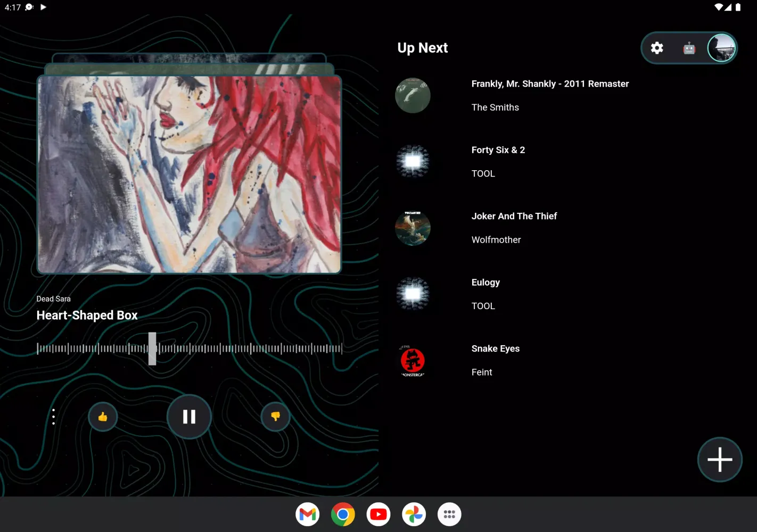Click the "Dead Sara" artist label
Viewport: 757px width, 532px height.
point(53,299)
